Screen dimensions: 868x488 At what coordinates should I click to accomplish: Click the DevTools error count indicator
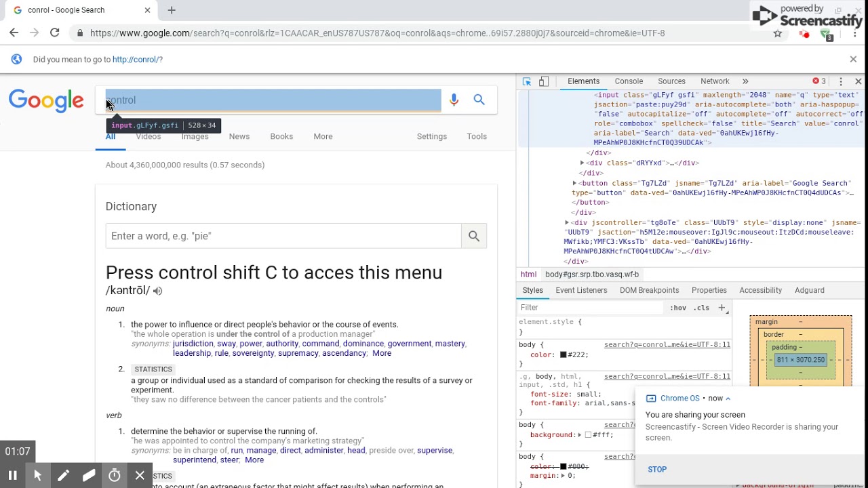coord(820,81)
